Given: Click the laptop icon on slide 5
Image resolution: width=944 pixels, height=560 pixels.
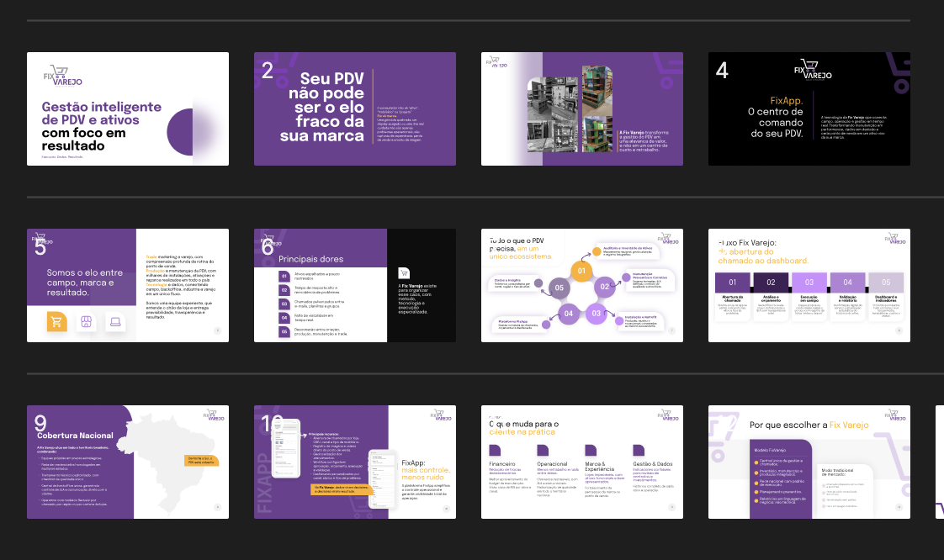Looking at the screenshot, I should click(115, 322).
